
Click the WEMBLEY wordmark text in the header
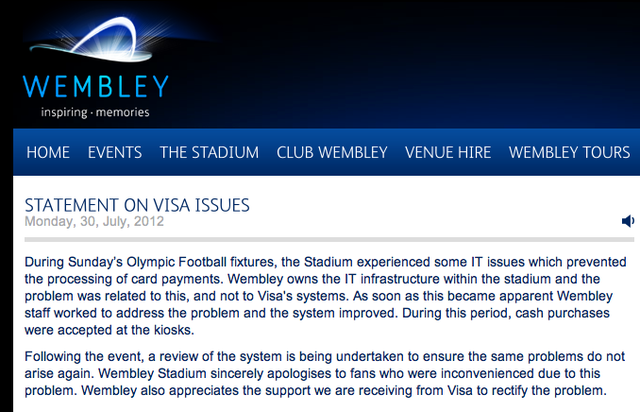(x=96, y=86)
